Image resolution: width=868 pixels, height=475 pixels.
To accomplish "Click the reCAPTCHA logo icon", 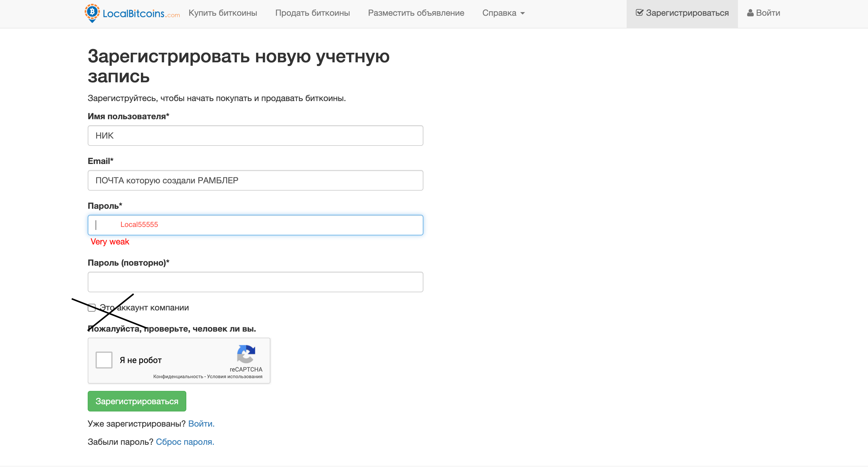I will click(x=246, y=354).
